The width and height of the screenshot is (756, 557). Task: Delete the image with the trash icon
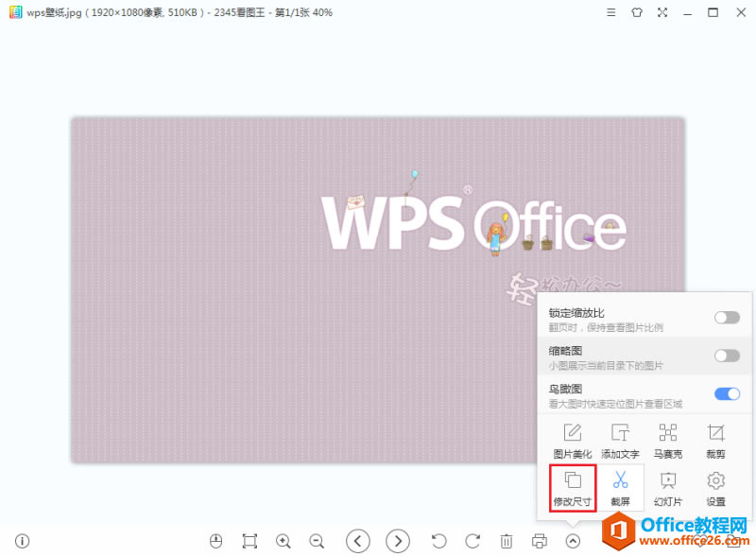pos(507,541)
